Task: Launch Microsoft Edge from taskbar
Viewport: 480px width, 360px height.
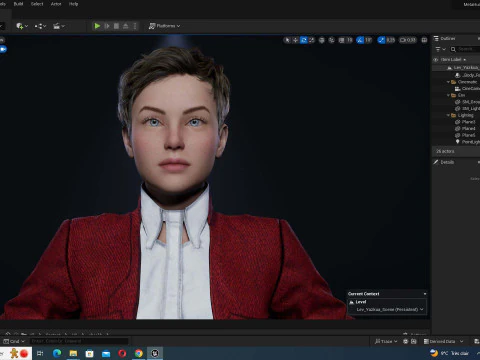Action: 57,353
